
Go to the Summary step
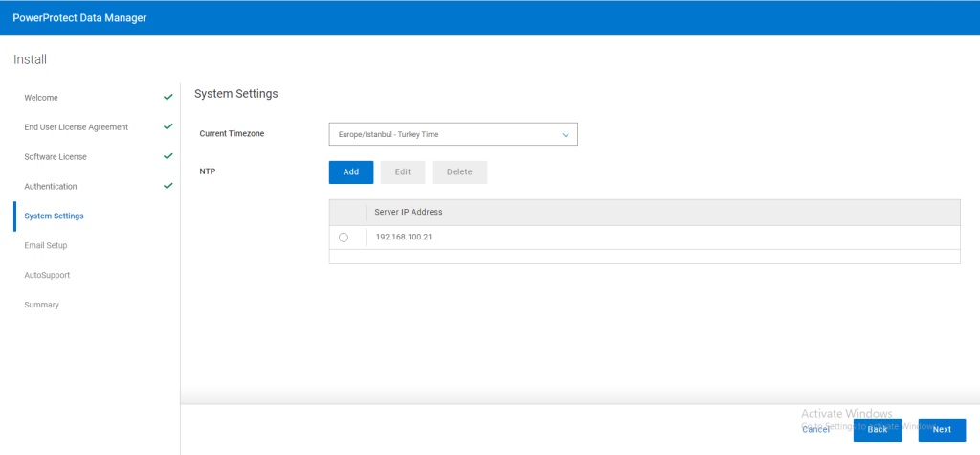(41, 306)
